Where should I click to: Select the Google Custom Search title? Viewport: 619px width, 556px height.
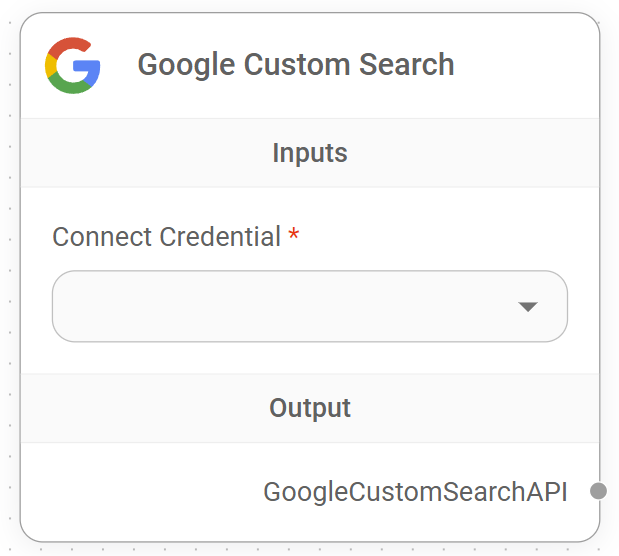pos(295,65)
